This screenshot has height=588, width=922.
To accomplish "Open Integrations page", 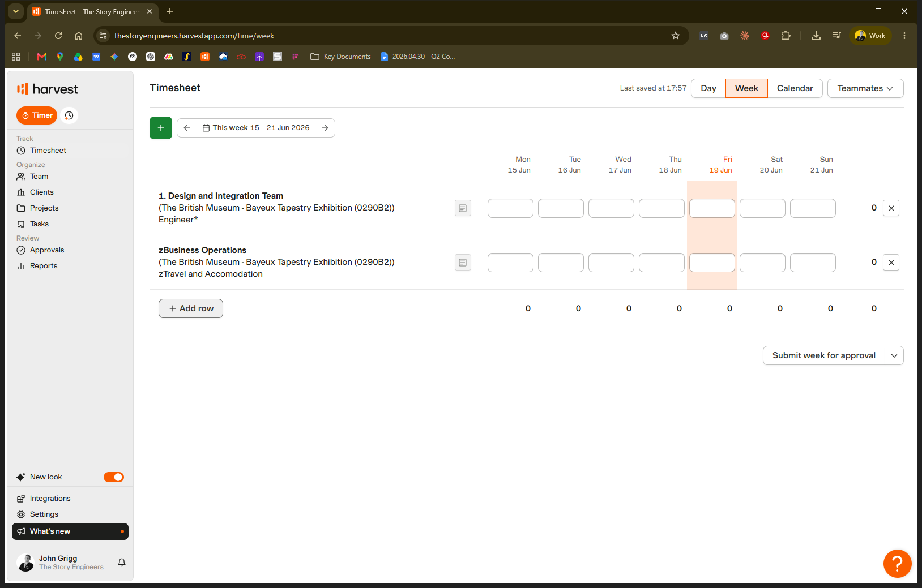I will (50, 499).
